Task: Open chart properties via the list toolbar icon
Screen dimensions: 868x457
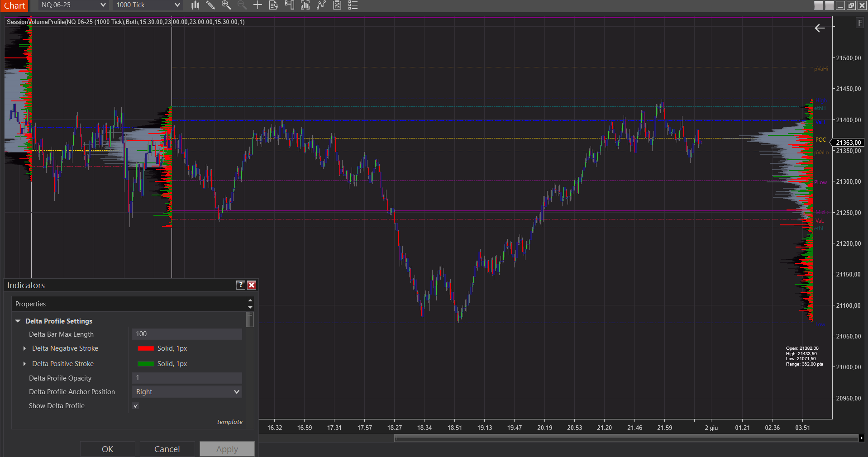Action: pos(353,5)
